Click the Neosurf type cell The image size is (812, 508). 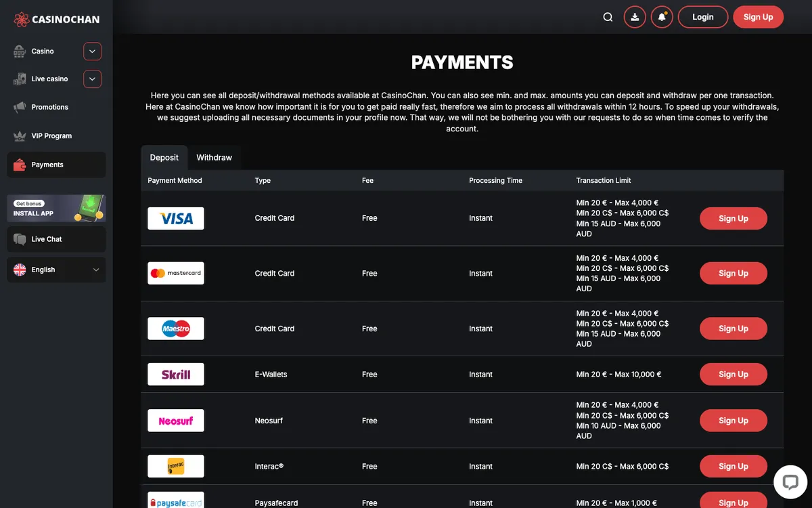click(269, 421)
